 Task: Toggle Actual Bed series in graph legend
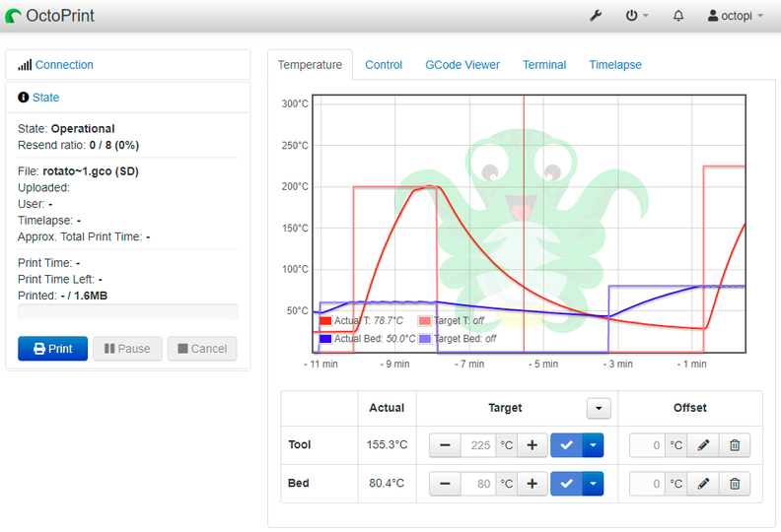pyautogui.click(x=368, y=338)
